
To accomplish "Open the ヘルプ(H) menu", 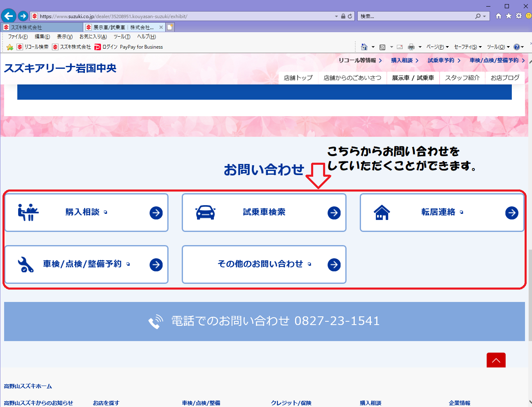I will tap(147, 37).
